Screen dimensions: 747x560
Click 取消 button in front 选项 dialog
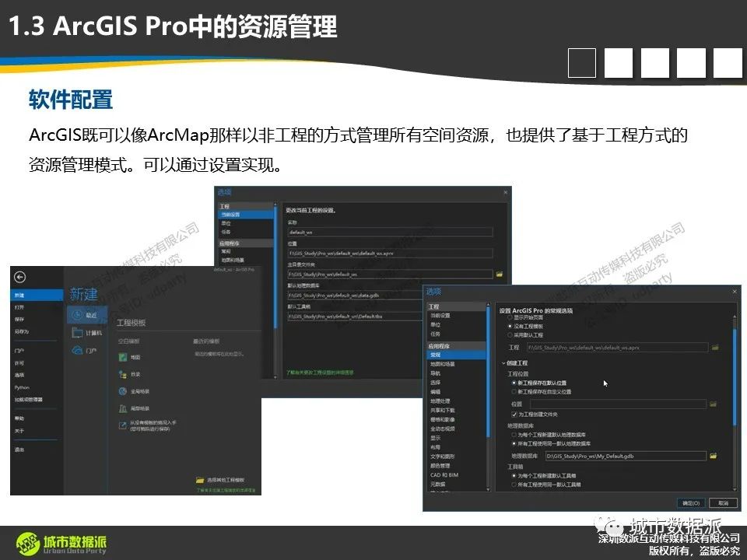tap(723, 503)
